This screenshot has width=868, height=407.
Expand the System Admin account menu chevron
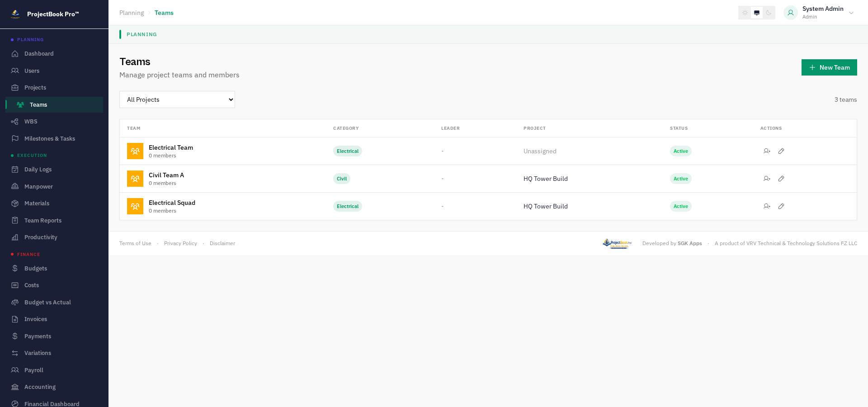coord(851,13)
